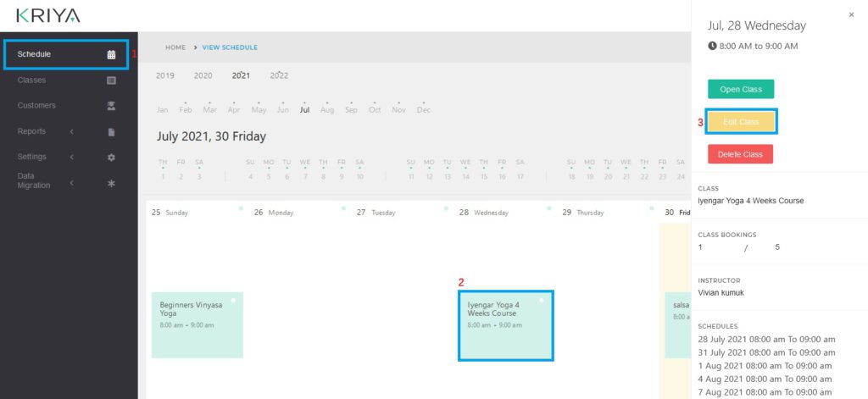Close the class details side panel
Screen dimensions: 868x399
coord(851,15)
